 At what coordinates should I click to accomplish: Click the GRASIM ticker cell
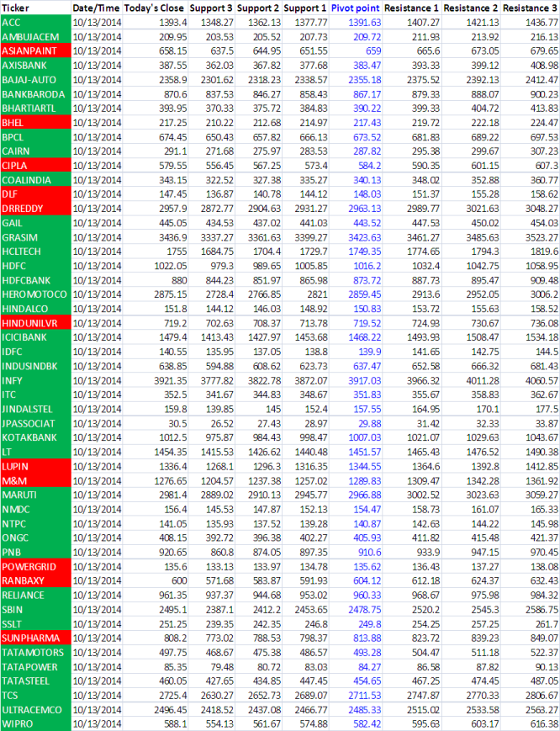pos(36,237)
